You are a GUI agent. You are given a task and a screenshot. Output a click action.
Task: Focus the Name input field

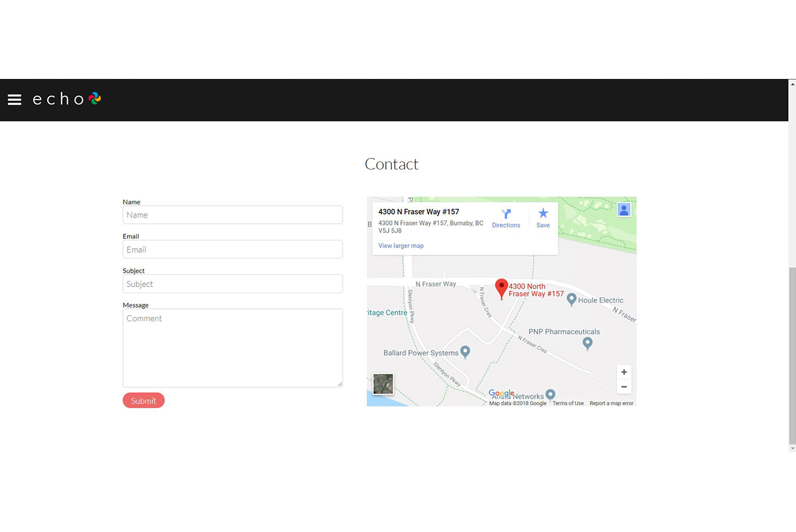click(233, 215)
